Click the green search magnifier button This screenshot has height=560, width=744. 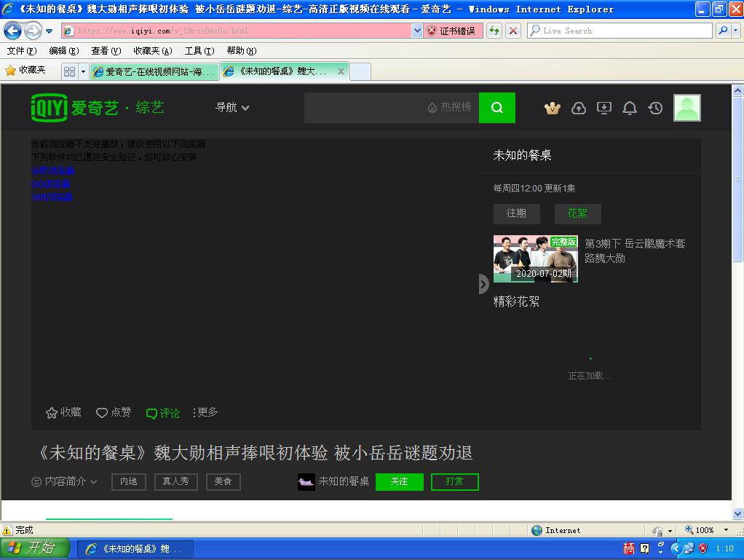497,107
